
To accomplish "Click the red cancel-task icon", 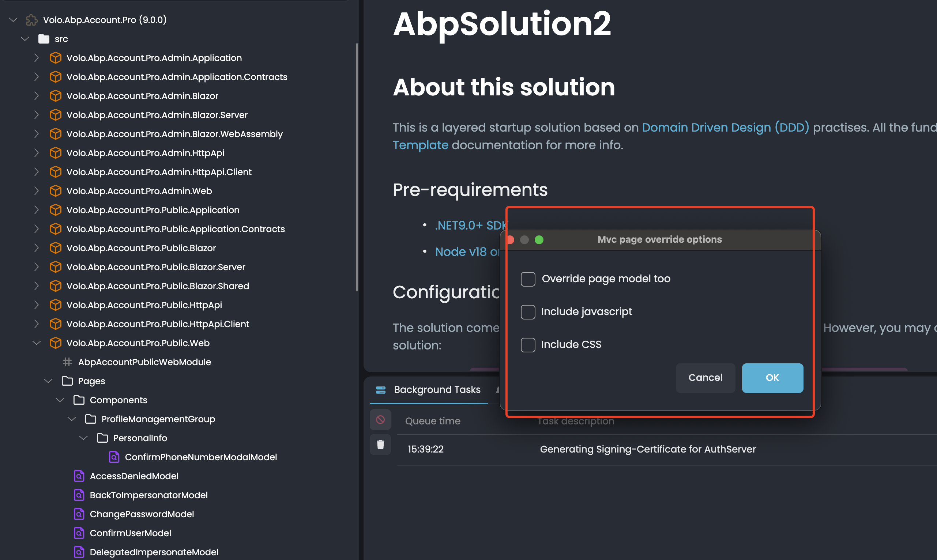I will [380, 420].
